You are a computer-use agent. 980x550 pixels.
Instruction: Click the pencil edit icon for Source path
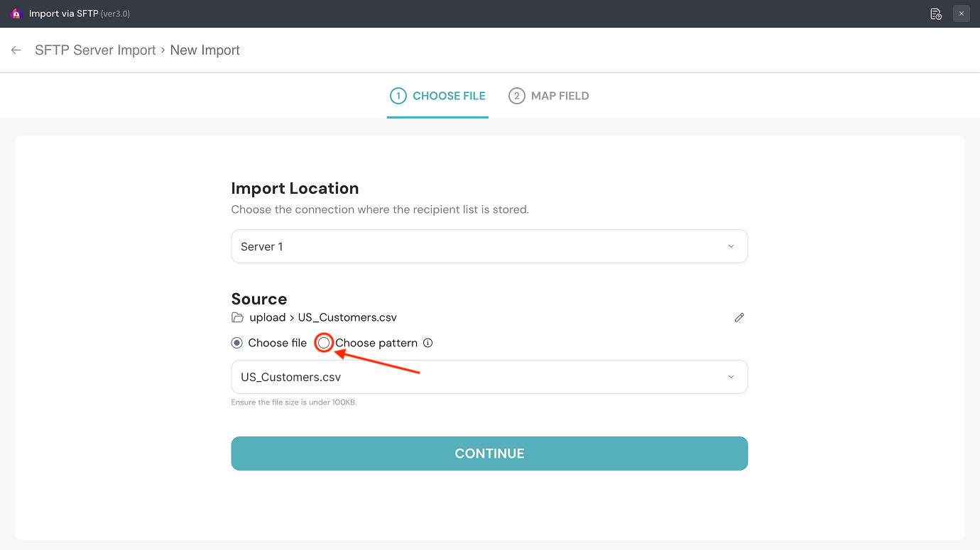739,317
